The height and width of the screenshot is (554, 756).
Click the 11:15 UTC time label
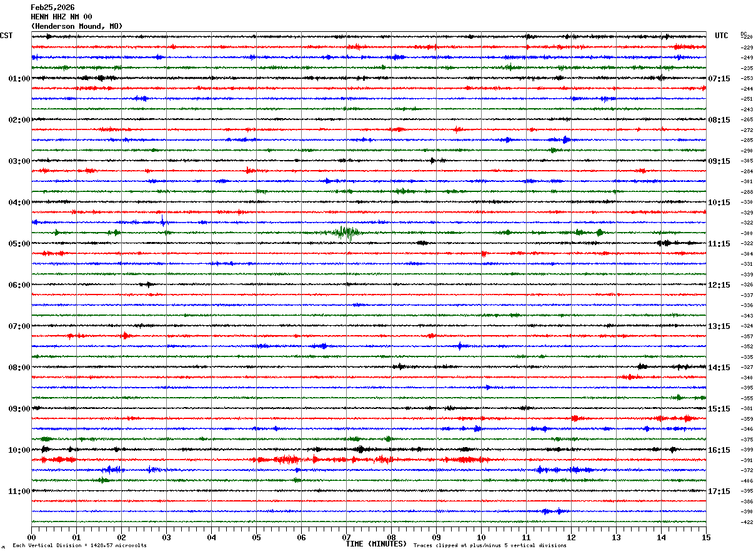[719, 244]
